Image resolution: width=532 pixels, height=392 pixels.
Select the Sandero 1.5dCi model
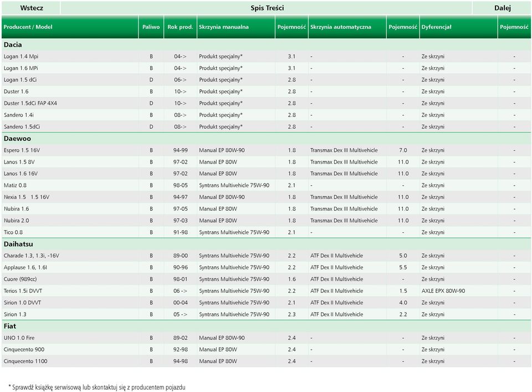[22, 126]
